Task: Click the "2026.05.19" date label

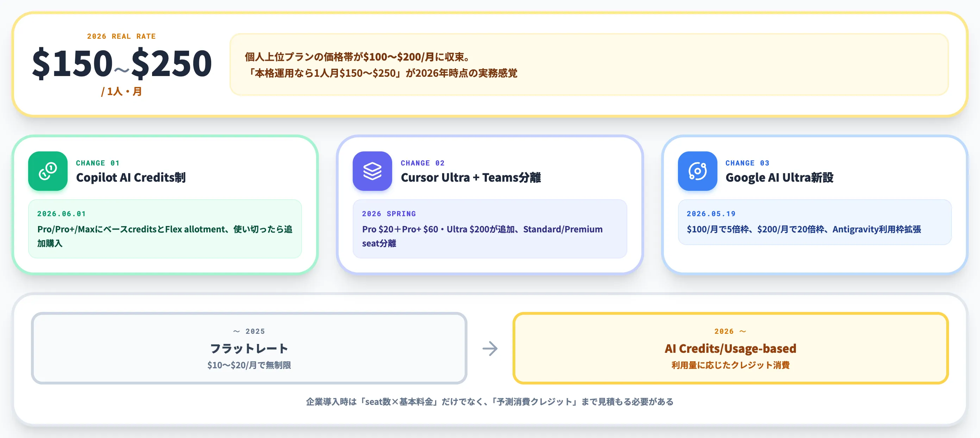Action: point(711,214)
